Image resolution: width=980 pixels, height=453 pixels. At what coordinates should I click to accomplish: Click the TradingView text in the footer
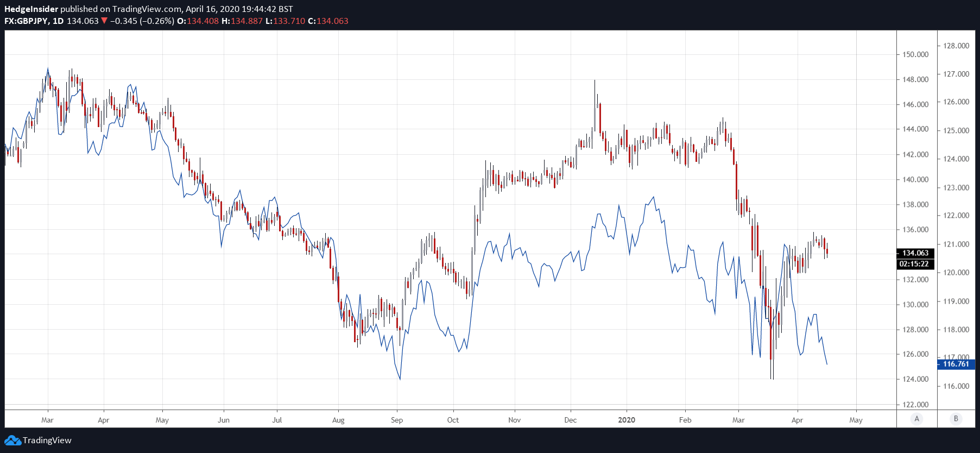(x=47, y=441)
